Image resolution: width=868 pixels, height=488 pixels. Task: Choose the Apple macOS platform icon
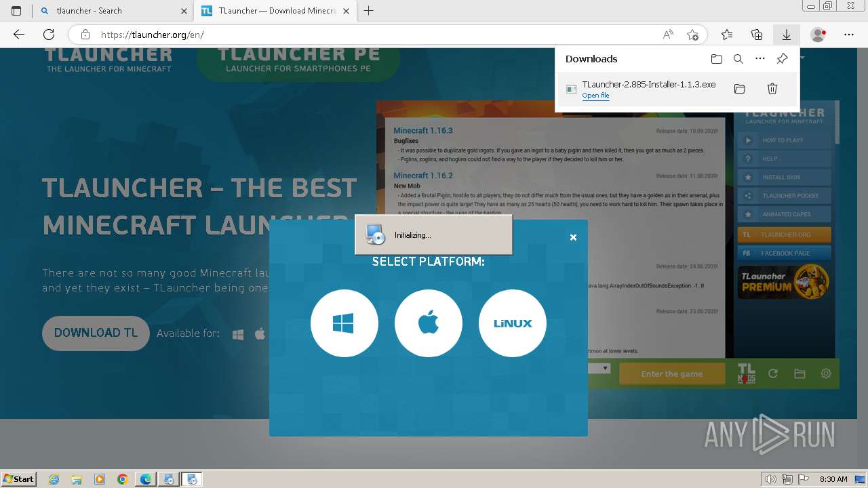[429, 323]
